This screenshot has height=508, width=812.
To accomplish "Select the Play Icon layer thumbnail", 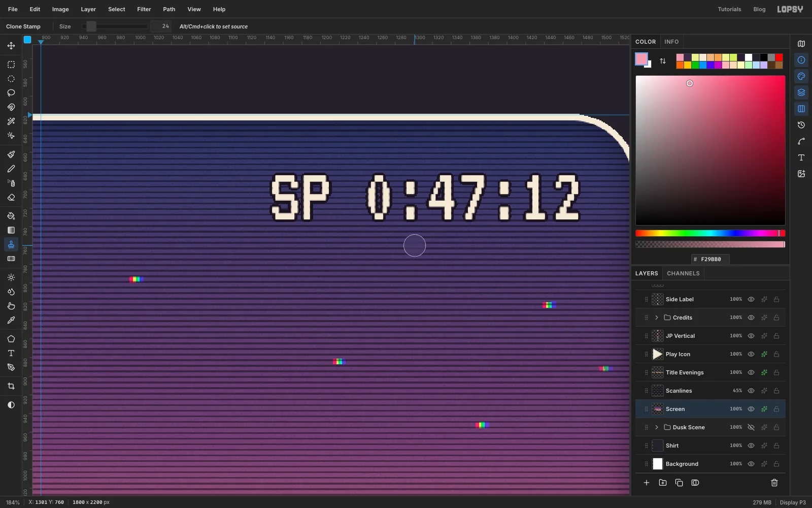I will [658, 354].
